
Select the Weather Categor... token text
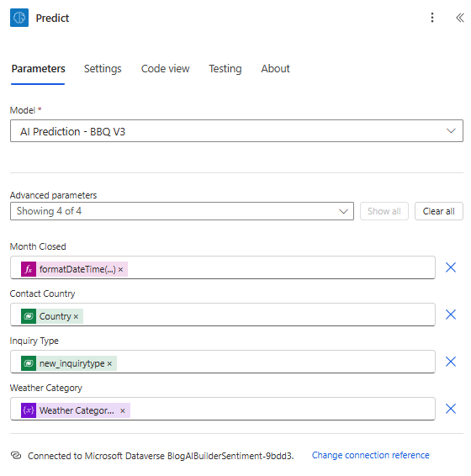(x=77, y=410)
